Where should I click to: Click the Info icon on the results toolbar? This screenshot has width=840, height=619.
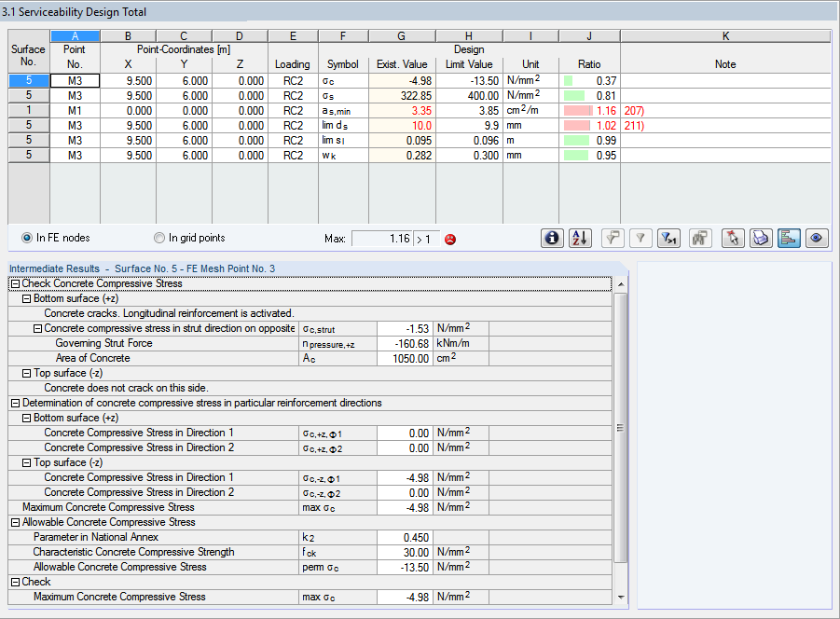[x=551, y=238]
